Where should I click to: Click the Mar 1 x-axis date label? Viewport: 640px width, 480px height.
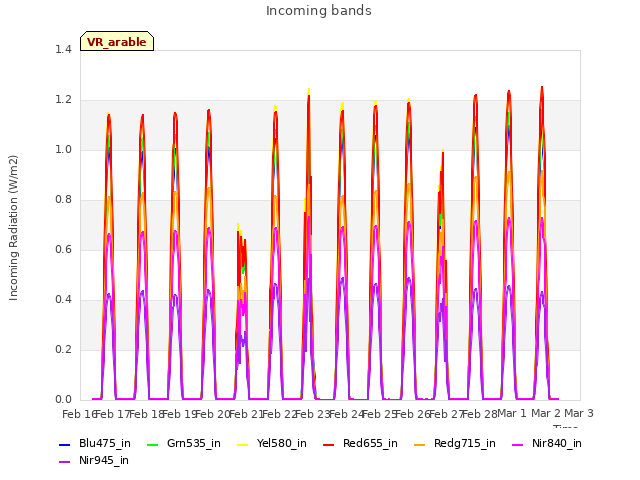coord(512,413)
